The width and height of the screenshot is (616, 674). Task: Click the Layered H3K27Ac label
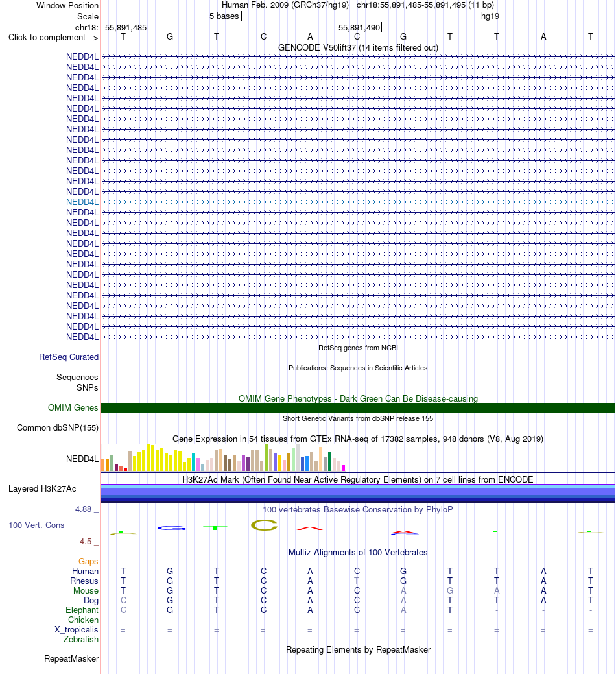tap(42, 489)
